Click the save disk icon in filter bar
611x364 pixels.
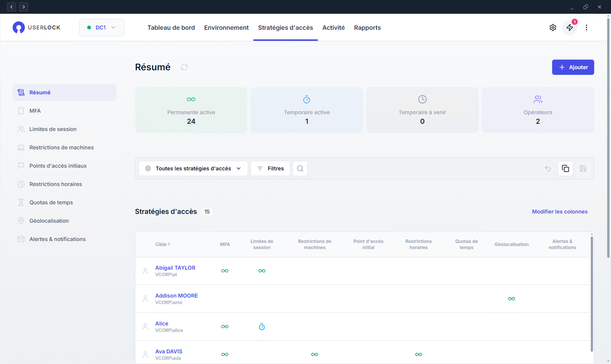[x=583, y=168]
